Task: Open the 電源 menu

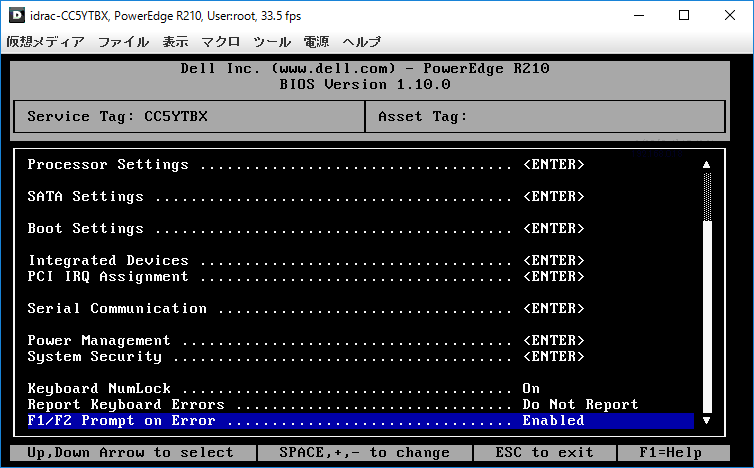Action: click(316, 42)
